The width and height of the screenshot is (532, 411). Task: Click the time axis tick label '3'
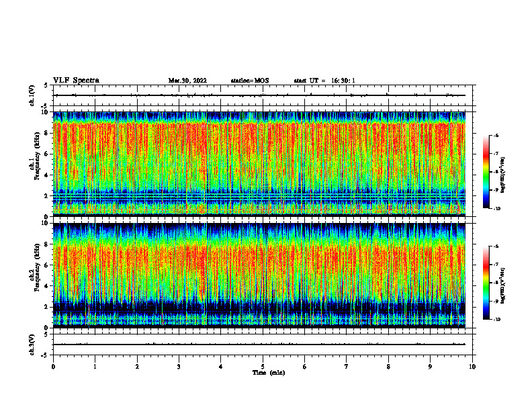pyautogui.click(x=179, y=367)
